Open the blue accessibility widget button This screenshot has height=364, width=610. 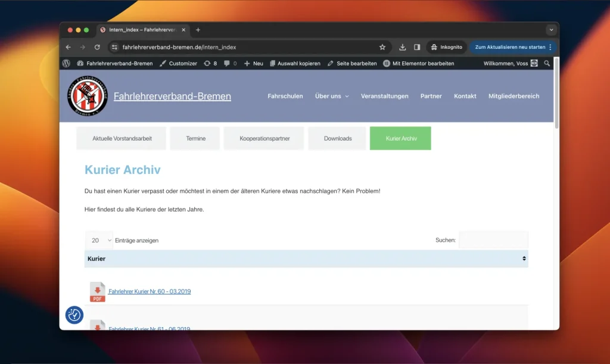(x=74, y=315)
